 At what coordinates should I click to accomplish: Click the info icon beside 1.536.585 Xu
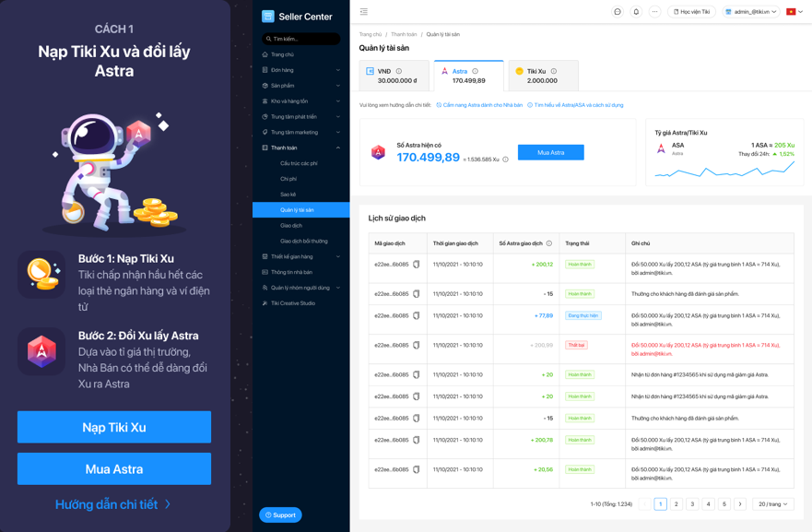pos(505,160)
